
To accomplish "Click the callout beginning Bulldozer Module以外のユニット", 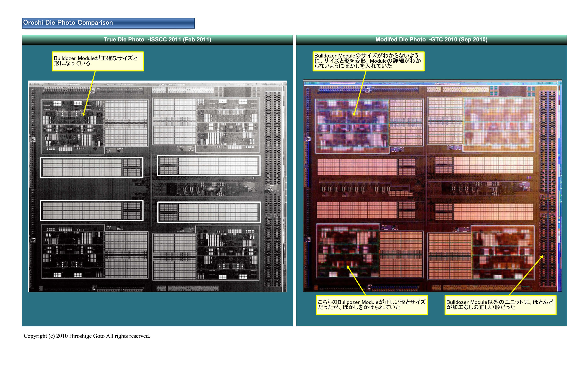I will 500,305.
